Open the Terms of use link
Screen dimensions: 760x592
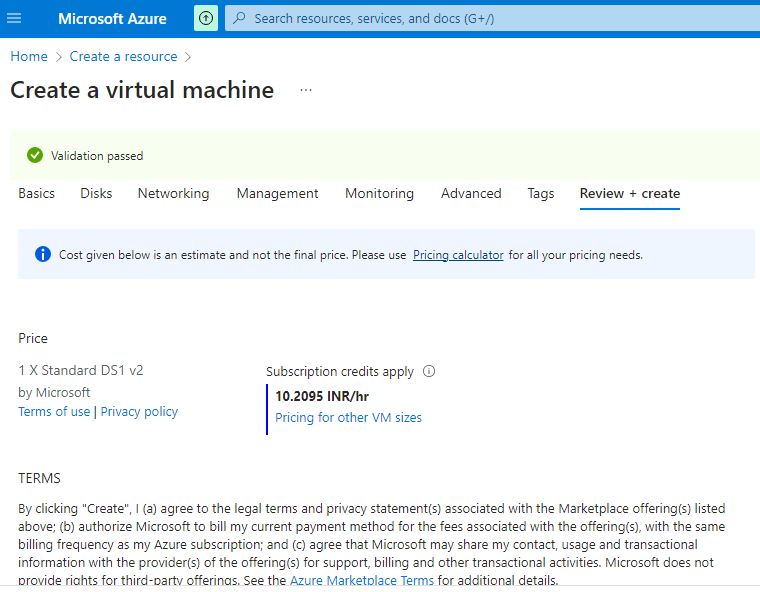(x=54, y=411)
